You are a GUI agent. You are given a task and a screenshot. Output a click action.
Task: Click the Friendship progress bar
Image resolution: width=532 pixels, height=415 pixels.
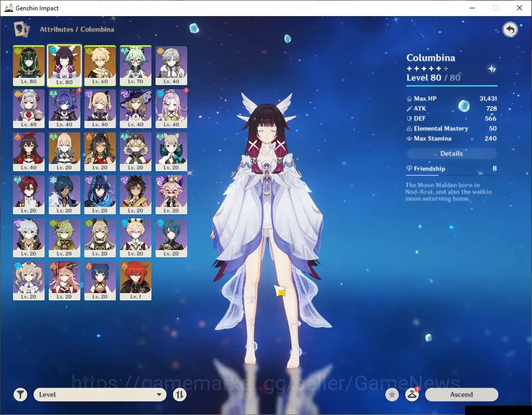coord(452,175)
